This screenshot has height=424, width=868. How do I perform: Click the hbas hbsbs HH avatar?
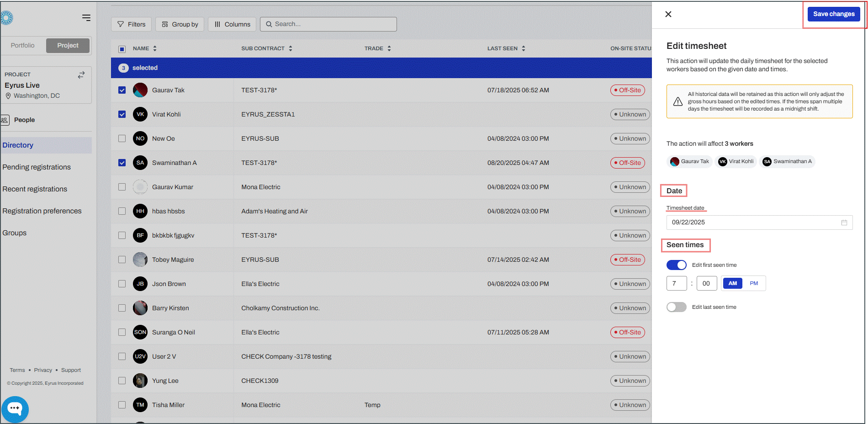(x=140, y=211)
